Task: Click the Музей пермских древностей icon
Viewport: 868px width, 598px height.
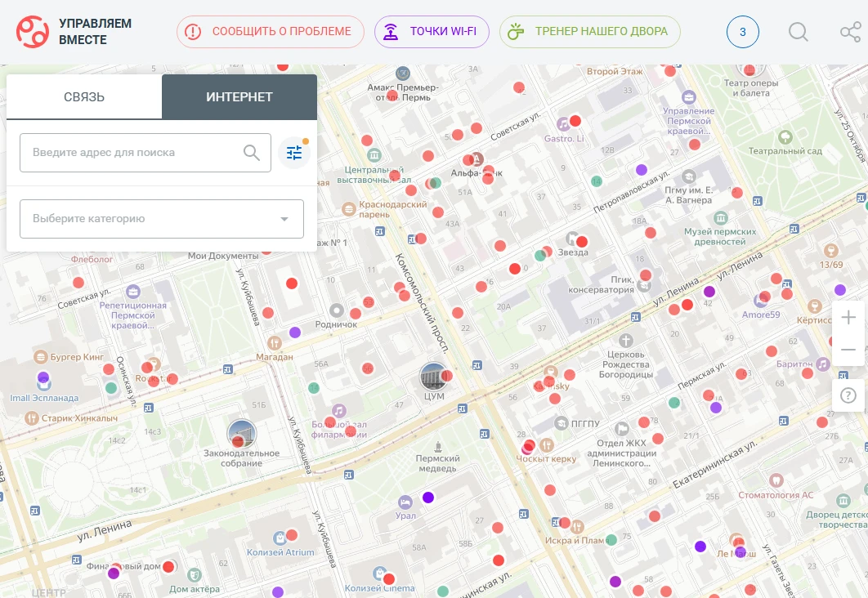Action: pyautogui.click(x=720, y=217)
